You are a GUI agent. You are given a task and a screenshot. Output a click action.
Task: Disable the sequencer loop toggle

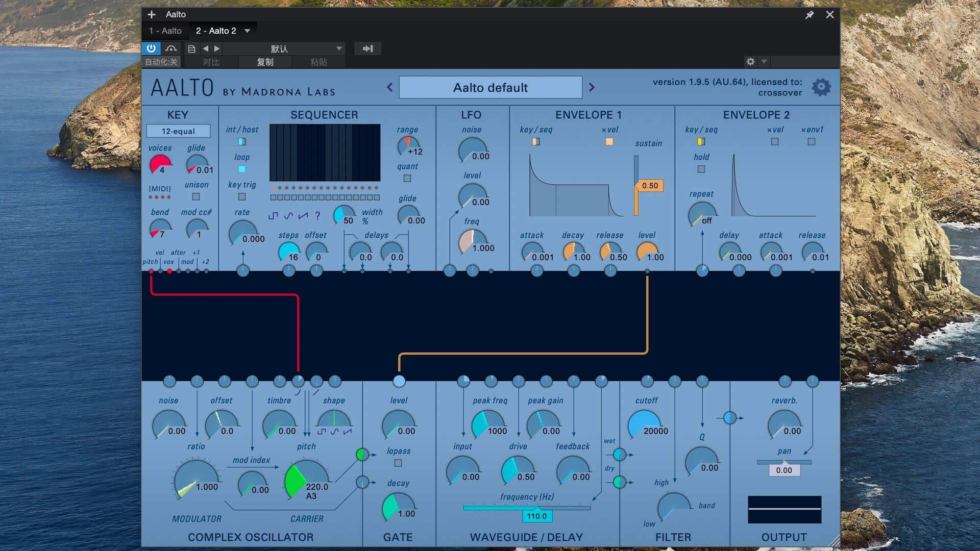242,169
